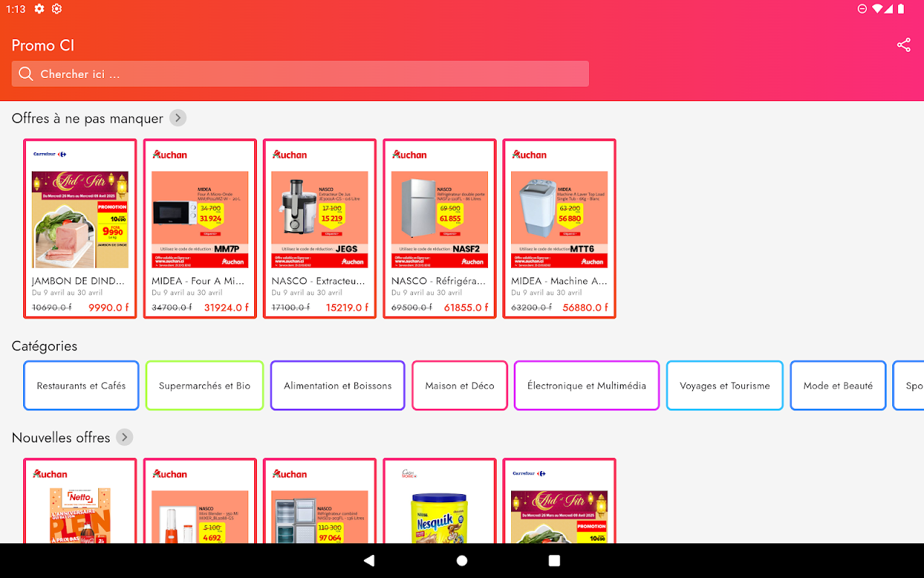924x578 pixels.
Task: Open the Aid el Fitr flyer in Nouvelles offres
Action: coord(559,517)
